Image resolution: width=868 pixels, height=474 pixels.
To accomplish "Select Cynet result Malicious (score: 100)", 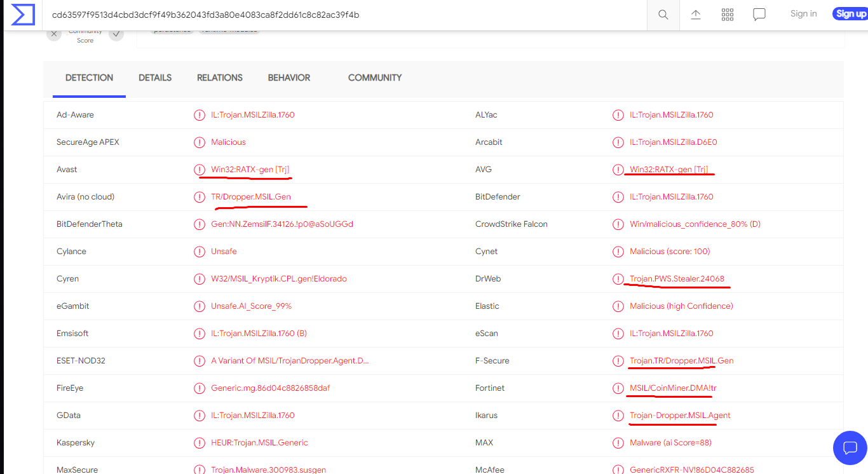I will 670,252.
